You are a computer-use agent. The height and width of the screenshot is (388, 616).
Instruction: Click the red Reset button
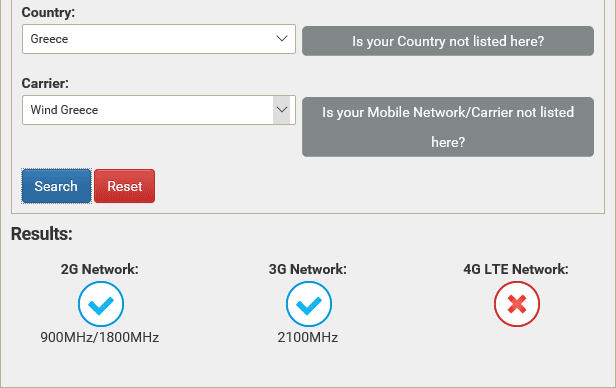(125, 186)
